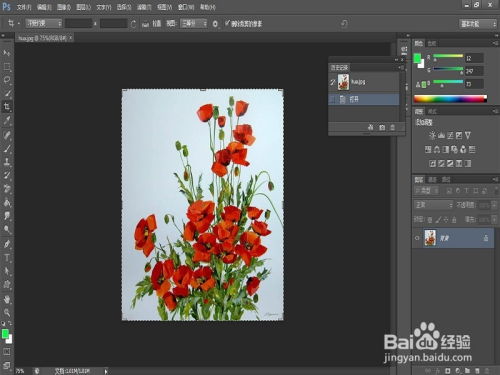
Task: Open the History panel flyout menu
Action: pos(401,67)
